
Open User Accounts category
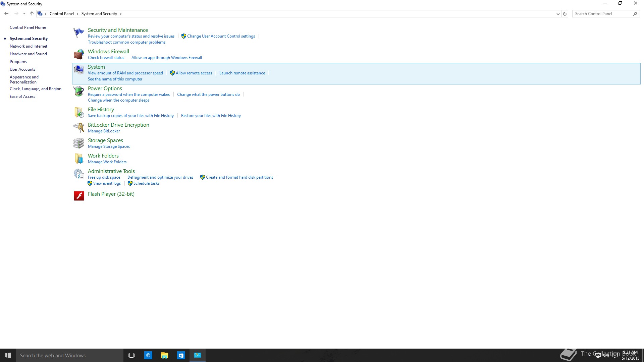[x=22, y=69]
